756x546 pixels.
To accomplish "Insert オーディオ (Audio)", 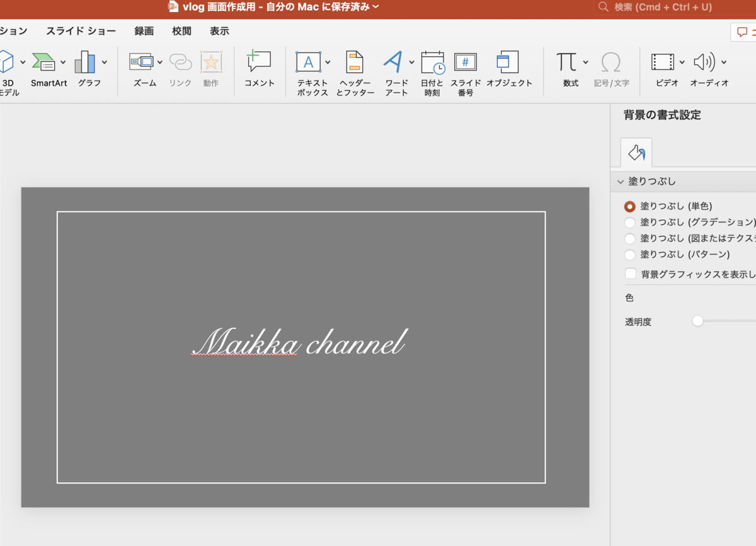I will click(704, 62).
